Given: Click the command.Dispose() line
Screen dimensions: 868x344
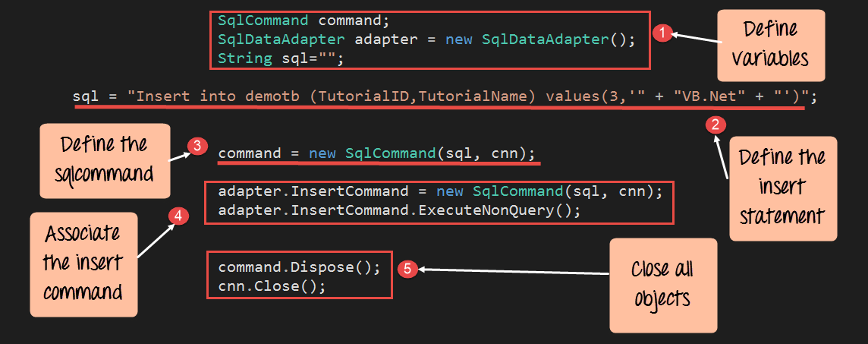Looking at the screenshot, I should tap(298, 267).
